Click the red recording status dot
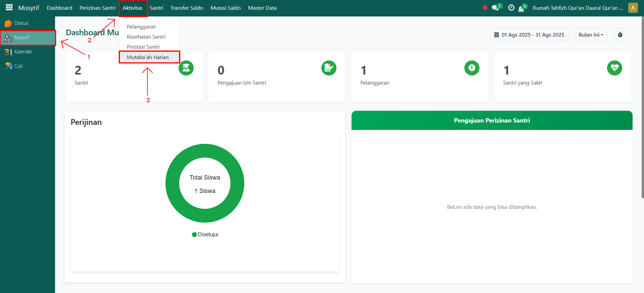Screen dimensions: 644x293 tap(485, 7)
